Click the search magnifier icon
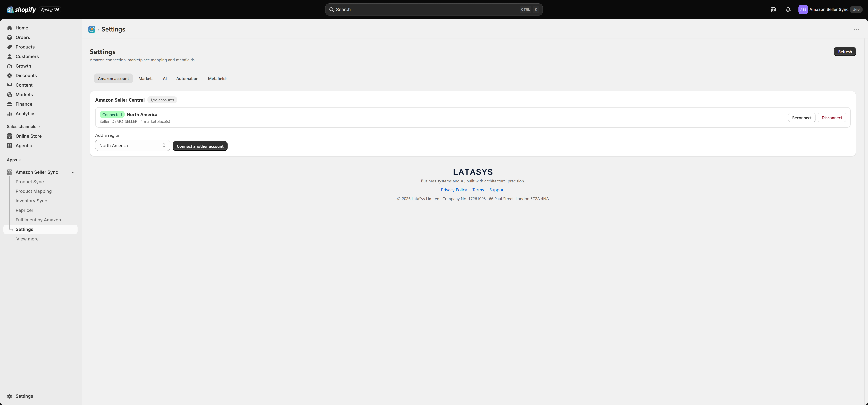The image size is (868, 405). [x=332, y=9]
